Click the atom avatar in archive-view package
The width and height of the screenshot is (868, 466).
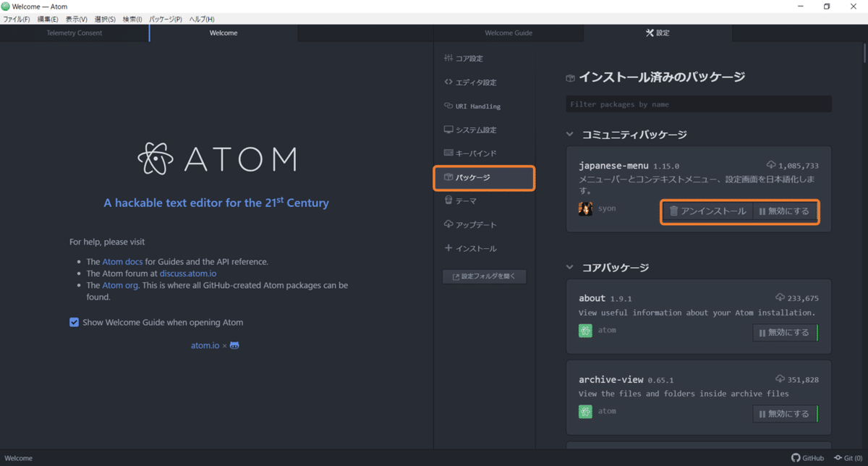tap(586, 412)
